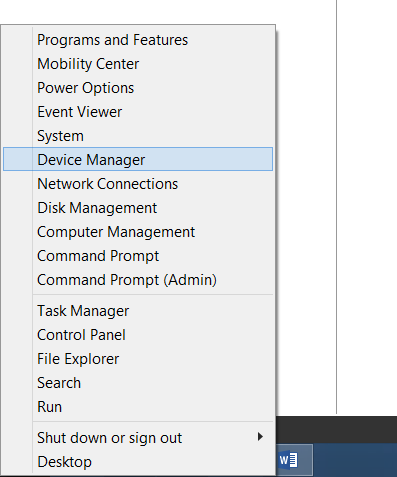The width and height of the screenshot is (397, 477).
Task: Choose the Search entry
Action: coord(138,383)
